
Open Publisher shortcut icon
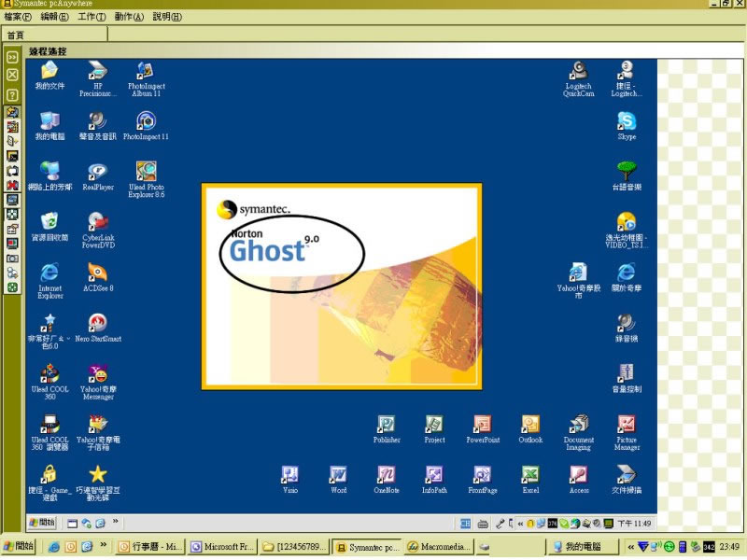pyautogui.click(x=387, y=429)
